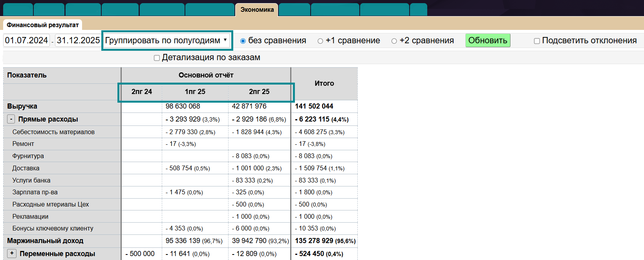Click the 2пг 25 column header
The height and width of the screenshot is (260, 644).
tap(259, 92)
